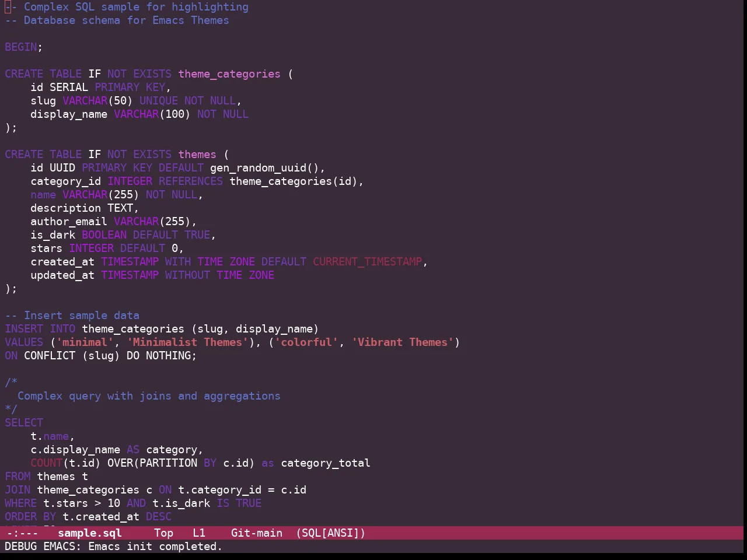This screenshot has height=560, width=747.
Task: Click CURRENT_TIMESTAMP on created_at line
Action: point(367,261)
